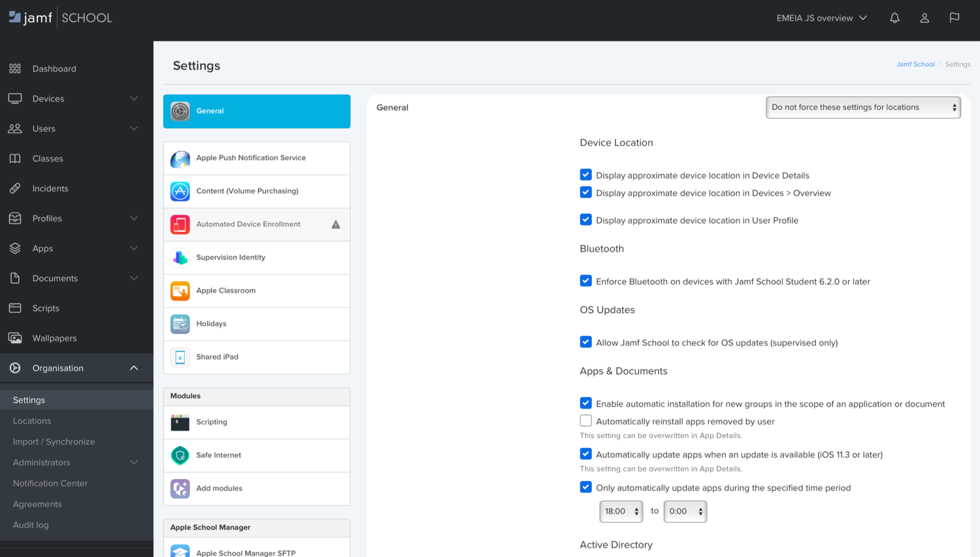Click the Users people icon
This screenshot has width=980, height=557.
tap(15, 129)
